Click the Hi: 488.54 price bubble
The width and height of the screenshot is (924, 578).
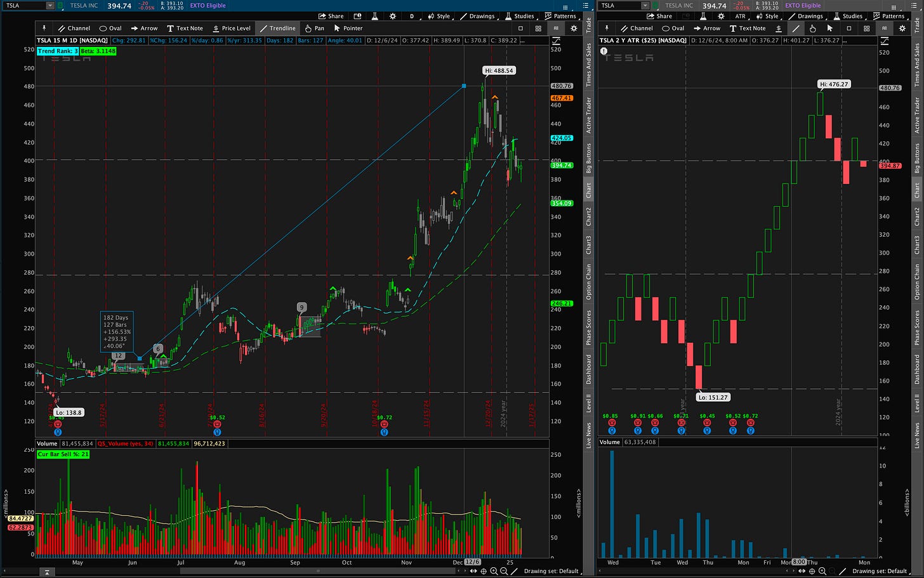point(499,70)
